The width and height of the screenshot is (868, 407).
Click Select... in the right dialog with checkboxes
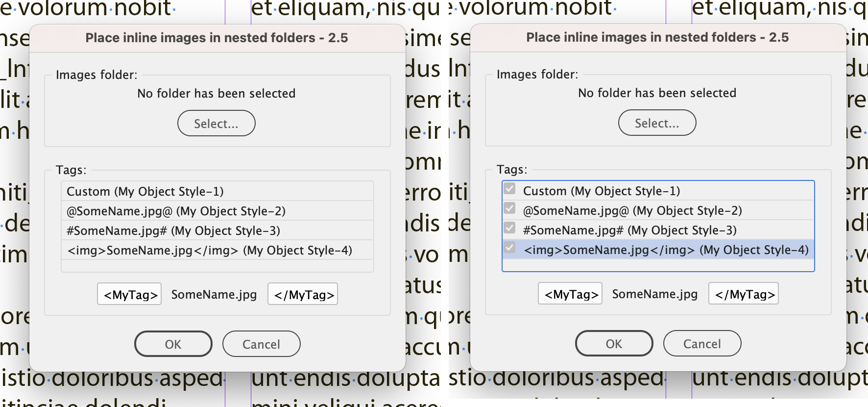[657, 123]
